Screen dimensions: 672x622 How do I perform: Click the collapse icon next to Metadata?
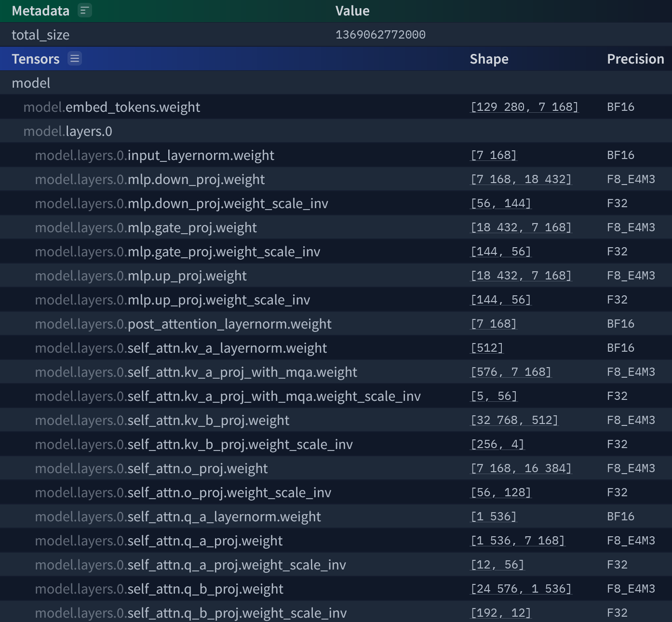pos(85,11)
